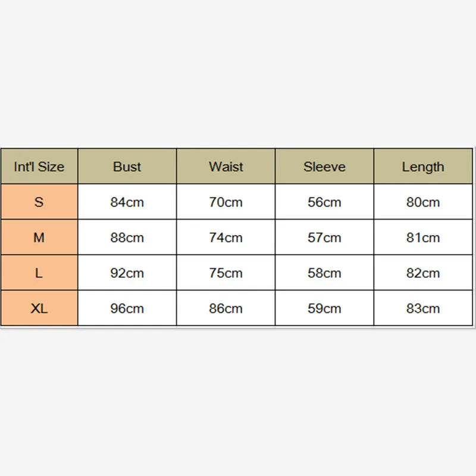The image size is (476, 476).
Task: Select the 74cm waist value
Action: point(226,237)
